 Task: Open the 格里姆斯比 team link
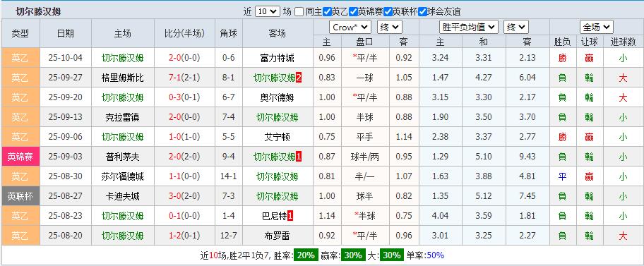click(x=123, y=78)
